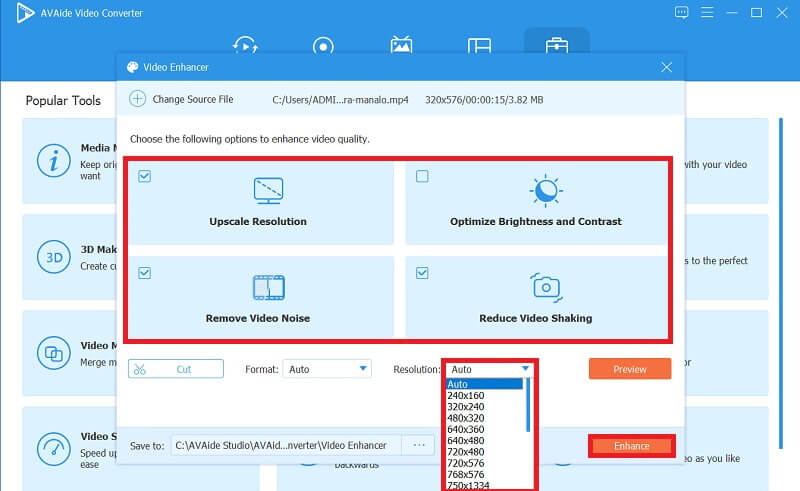The height and width of the screenshot is (491, 800).
Task: Open the recorder tab with the circular icon
Action: pyautogui.click(x=323, y=46)
